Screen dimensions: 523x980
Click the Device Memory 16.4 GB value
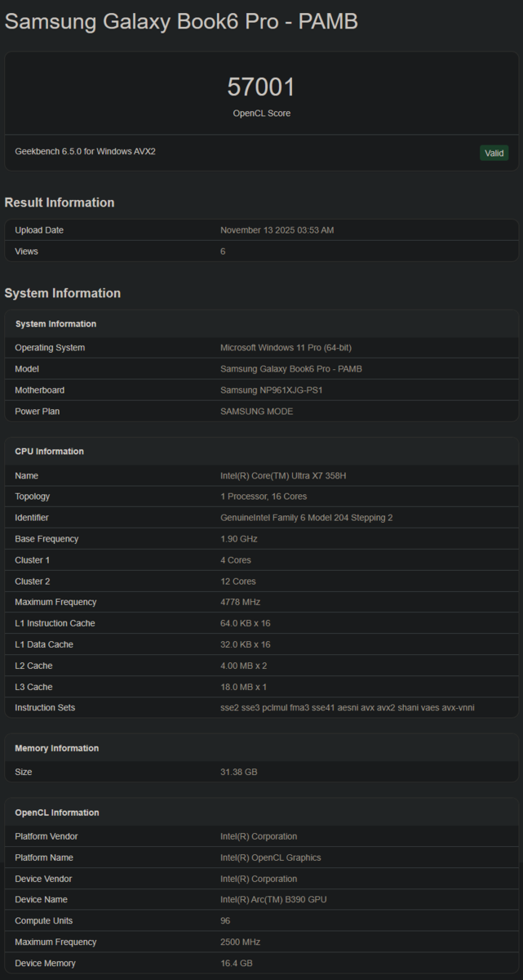[237, 964]
